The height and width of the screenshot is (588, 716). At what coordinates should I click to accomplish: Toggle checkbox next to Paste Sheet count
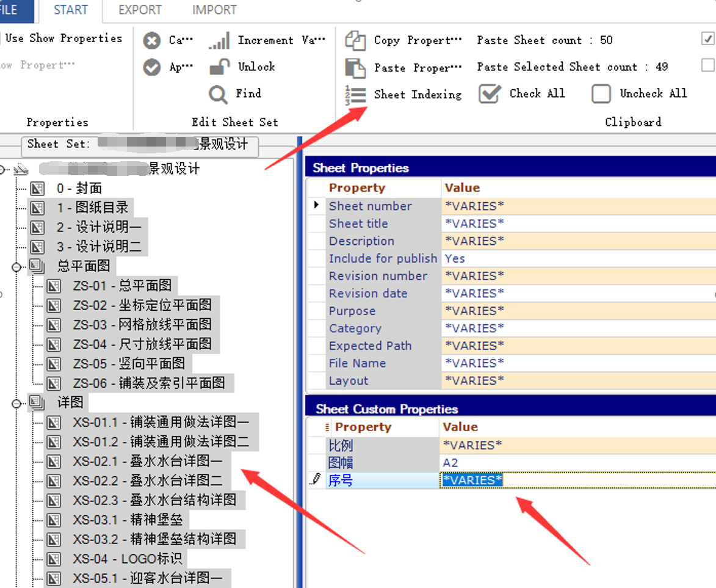707,39
